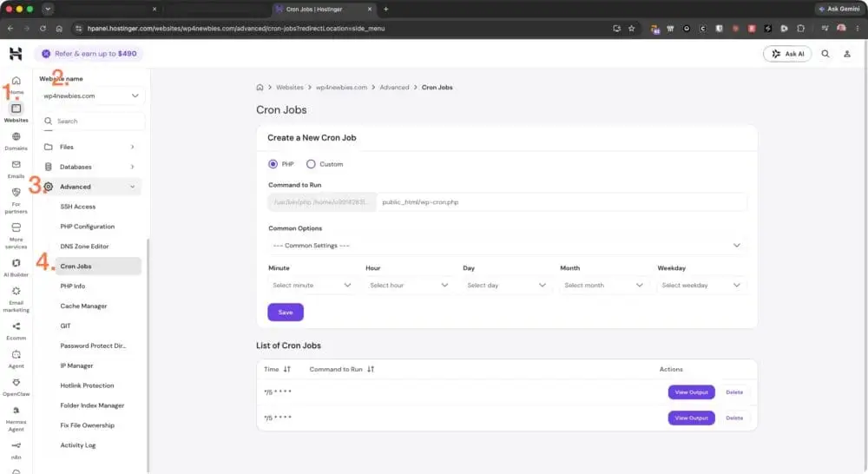Open the Home sidebar icon
This screenshot has height=474, width=868.
pos(16,81)
